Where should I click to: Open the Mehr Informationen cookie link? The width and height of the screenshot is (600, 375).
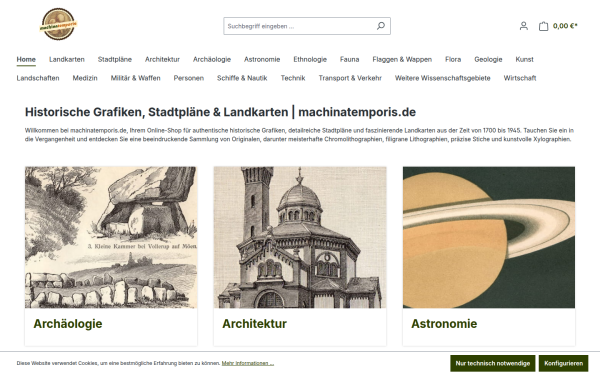pos(248,363)
